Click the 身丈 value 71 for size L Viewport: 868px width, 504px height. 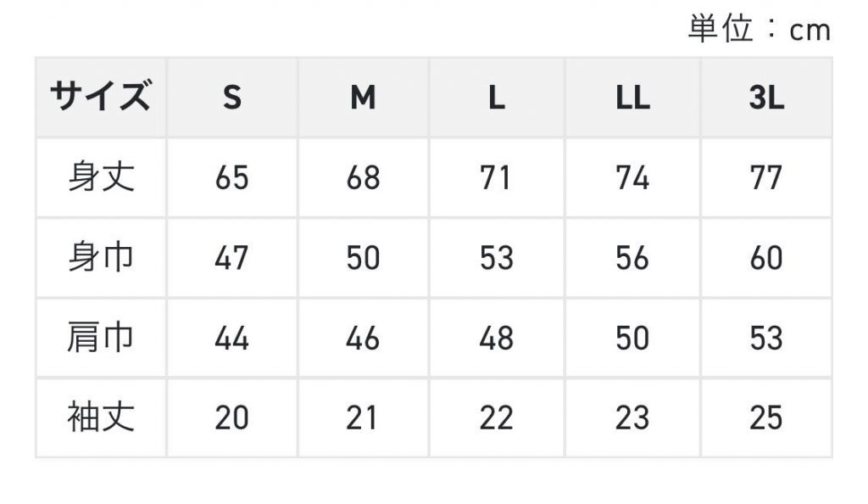click(497, 178)
